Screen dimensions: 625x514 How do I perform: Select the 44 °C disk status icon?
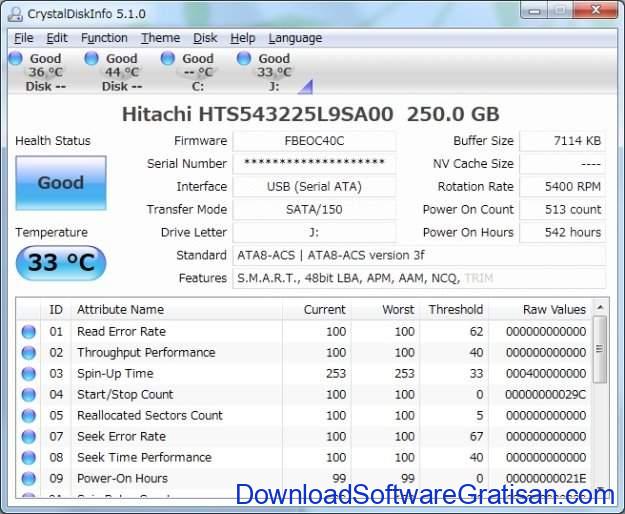[91, 58]
